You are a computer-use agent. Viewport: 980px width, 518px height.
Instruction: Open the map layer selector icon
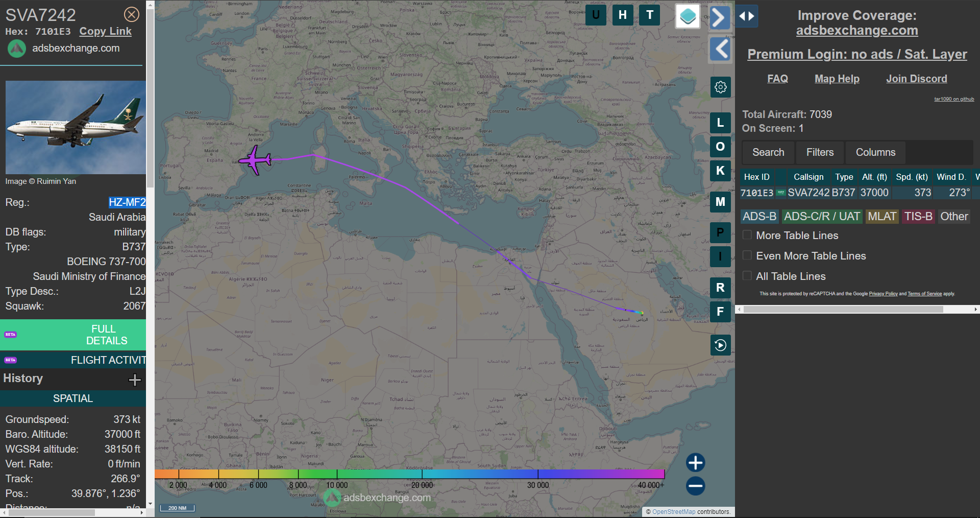click(x=688, y=16)
